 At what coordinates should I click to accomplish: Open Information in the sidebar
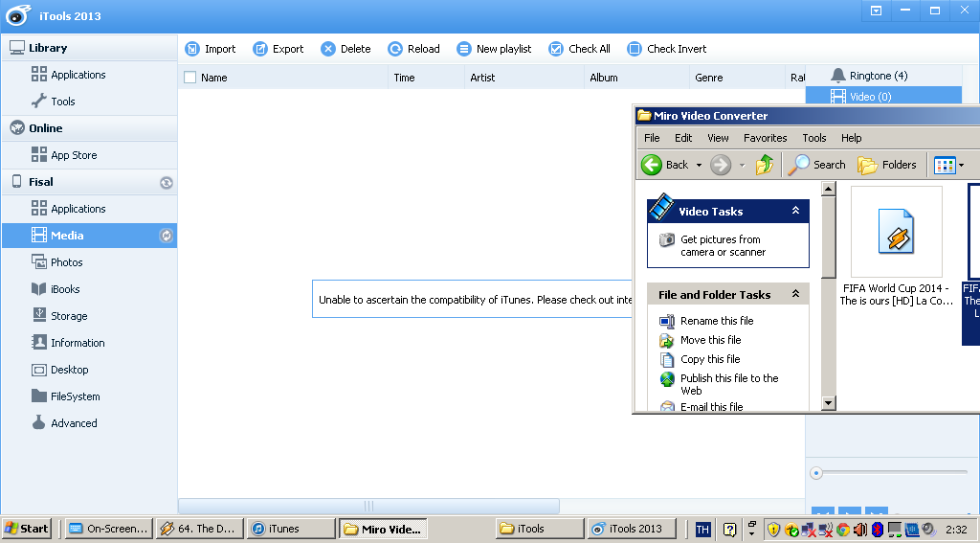89,343
